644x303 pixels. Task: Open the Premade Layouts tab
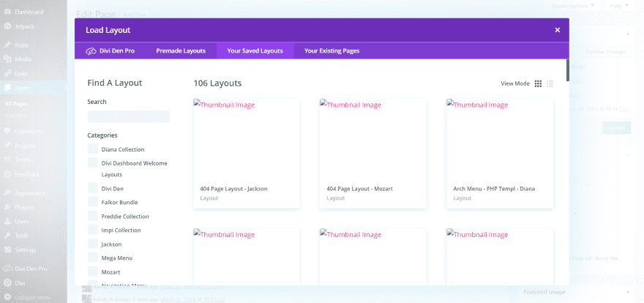181,51
